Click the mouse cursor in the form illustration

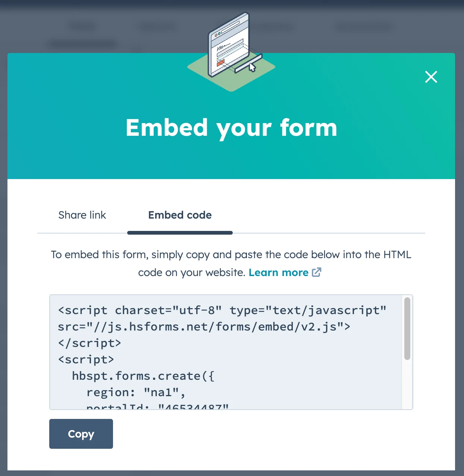[252, 68]
